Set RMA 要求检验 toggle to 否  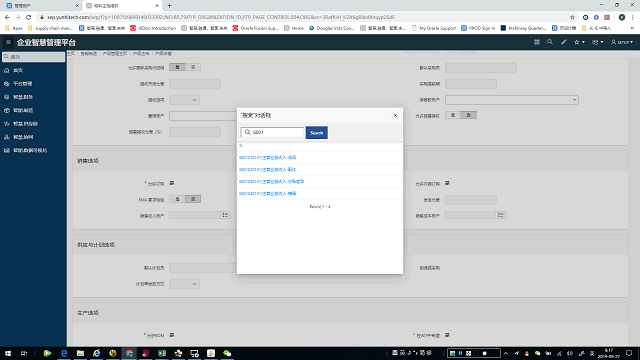193,199
